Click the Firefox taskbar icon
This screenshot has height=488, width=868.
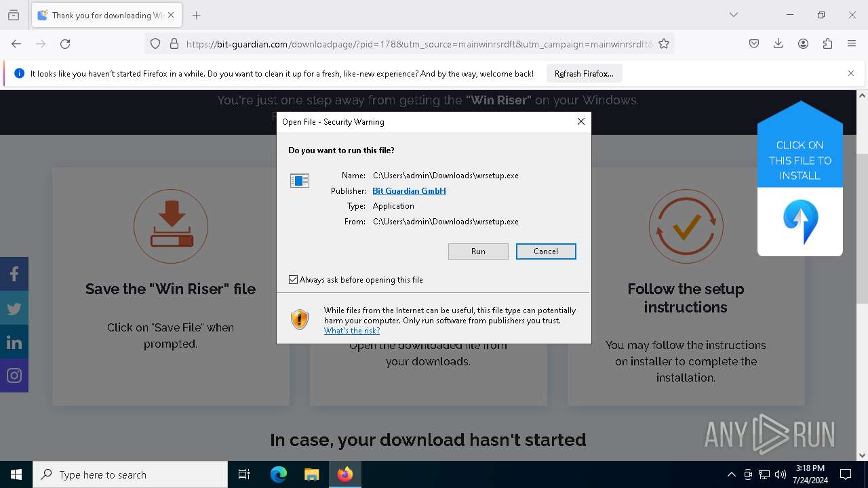pos(345,474)
